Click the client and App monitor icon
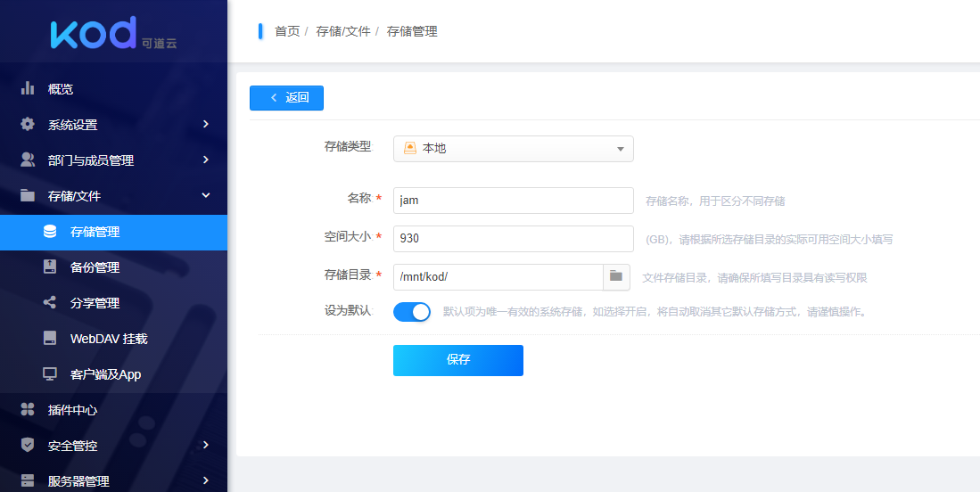Screen dimensions: 980x492 pyautogui.click(x=50, y=374)
